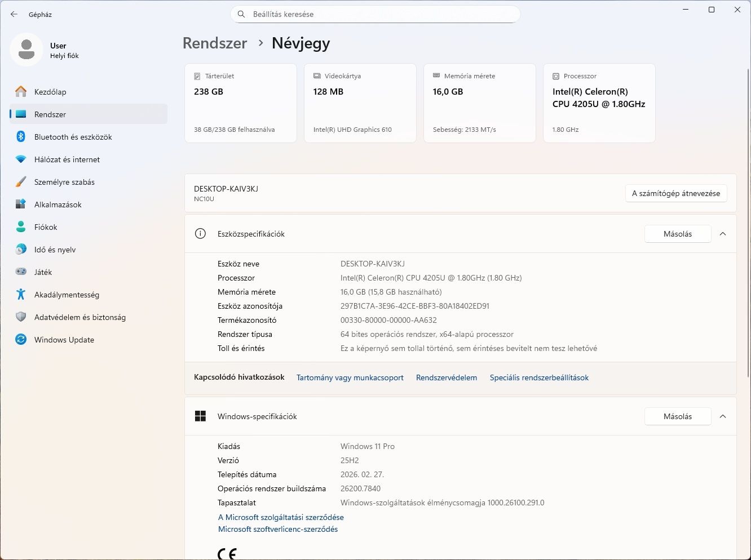Click the Adatvédelem és biztonság shield icon
Viewport: 751px width, 560px height.
[x=21, y=317]
